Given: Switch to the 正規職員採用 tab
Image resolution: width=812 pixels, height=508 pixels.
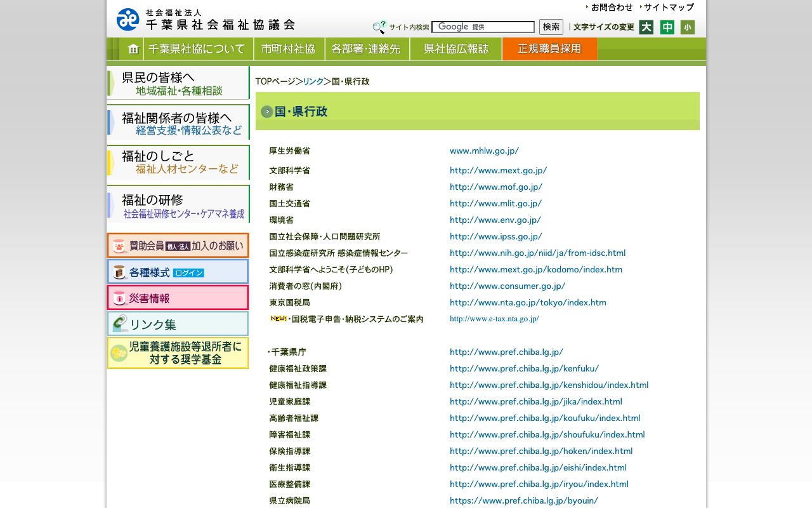Looking at the screenshot, I should tap(549, 48).
